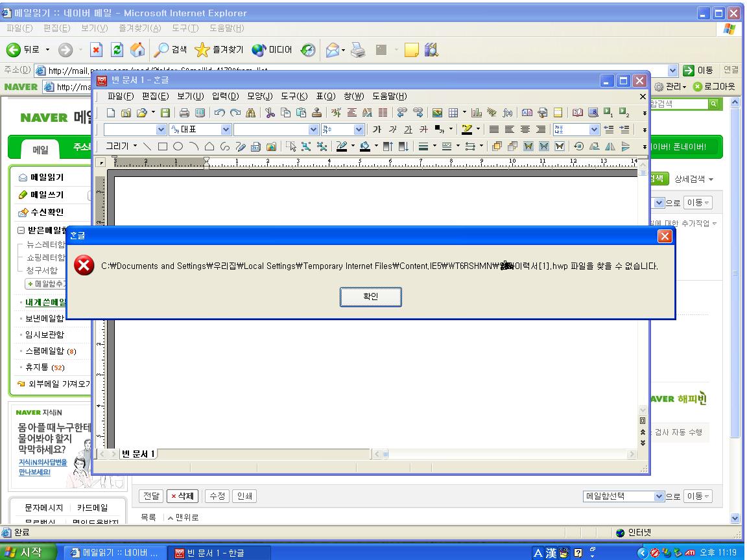Viewport: 747px width, 560px height.
Task: Open the 편집(E) menu in Hangul
Action: 156,96
